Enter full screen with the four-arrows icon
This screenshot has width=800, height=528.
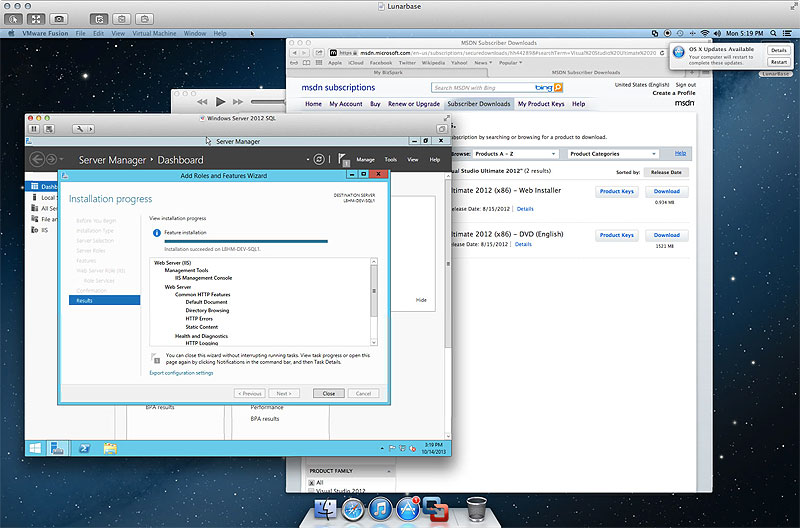click(36, 19)
